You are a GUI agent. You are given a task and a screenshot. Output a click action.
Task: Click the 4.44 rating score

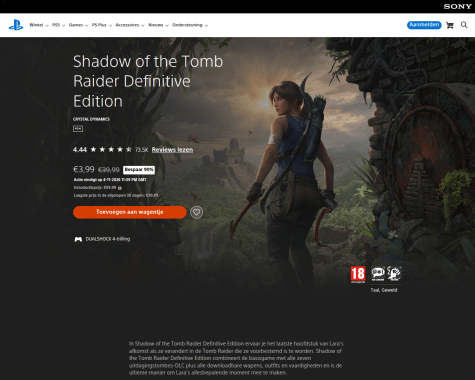80,150
